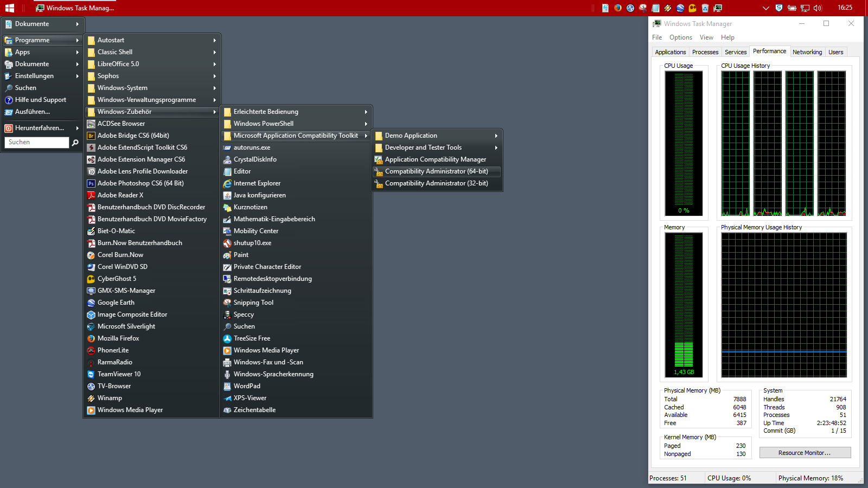This screenshot has width=868, height=488.
Task: Open the Recycle Bin taskbar icon
Action: click(x=705, y=8)
